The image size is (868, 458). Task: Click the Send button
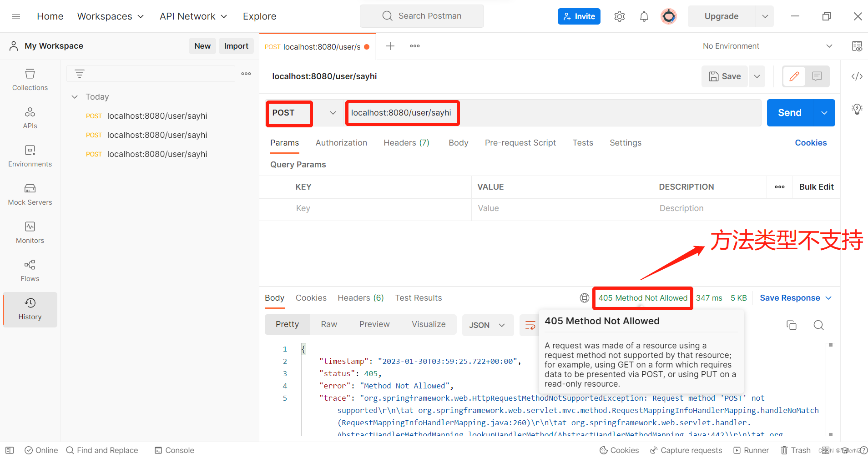click(790, 113)
